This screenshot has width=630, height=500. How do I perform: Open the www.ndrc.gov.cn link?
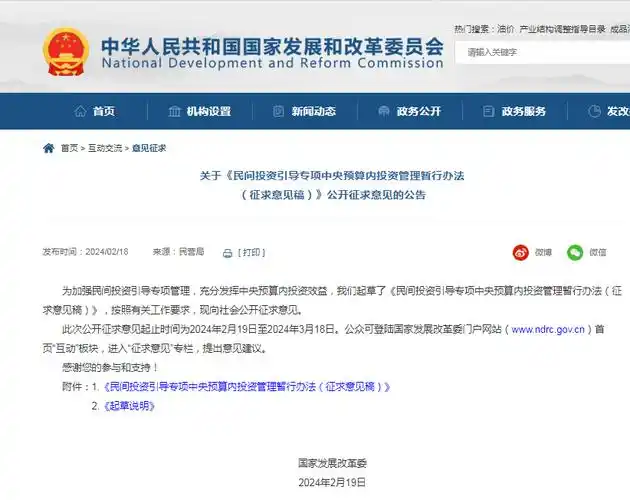point(548,330)
